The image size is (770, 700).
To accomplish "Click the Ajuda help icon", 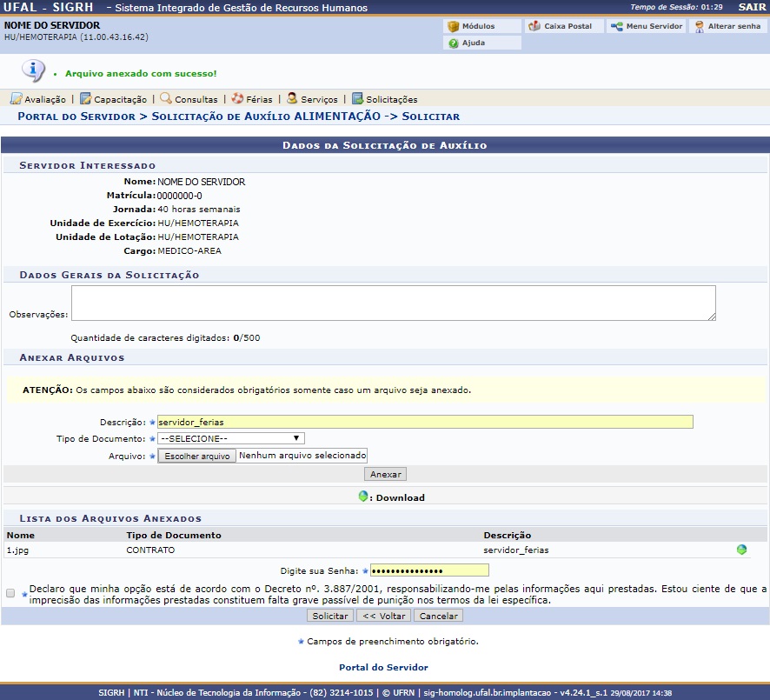I will pyautogui.click(x=453, y=43).
